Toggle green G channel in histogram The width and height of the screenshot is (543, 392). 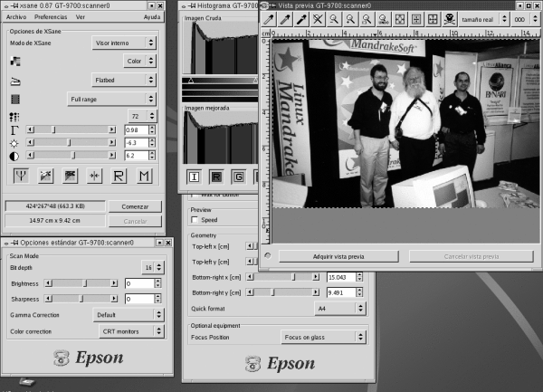[x=239, y=177]
